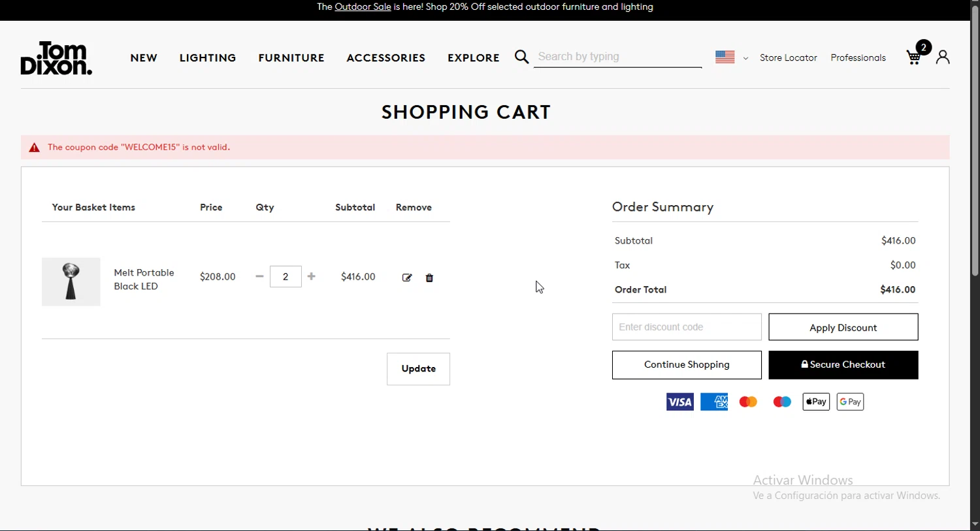The image size is (980, 531).
Task: Follow the Outdoor Sale link
Action: (363, 7)
